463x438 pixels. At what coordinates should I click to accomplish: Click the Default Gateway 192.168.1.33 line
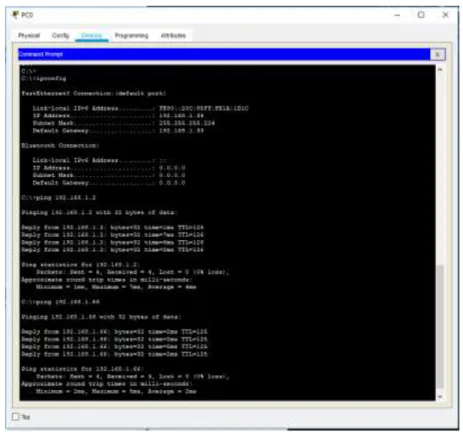118,131
